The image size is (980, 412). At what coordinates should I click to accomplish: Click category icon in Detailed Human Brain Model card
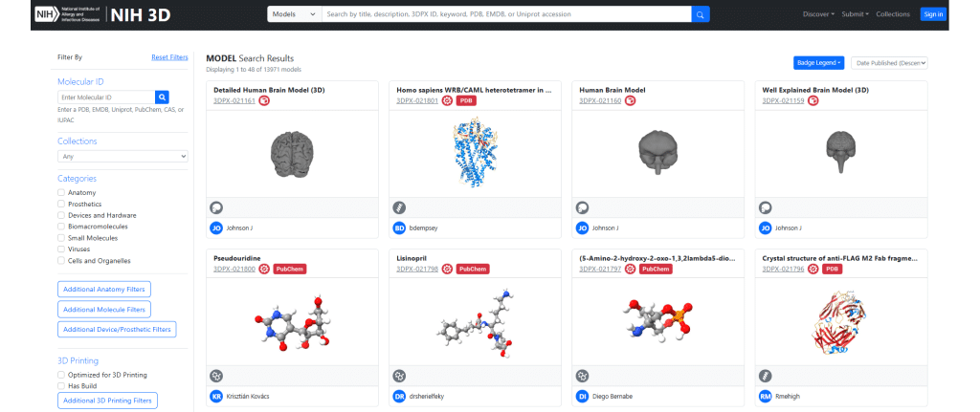tap(216, 207)
